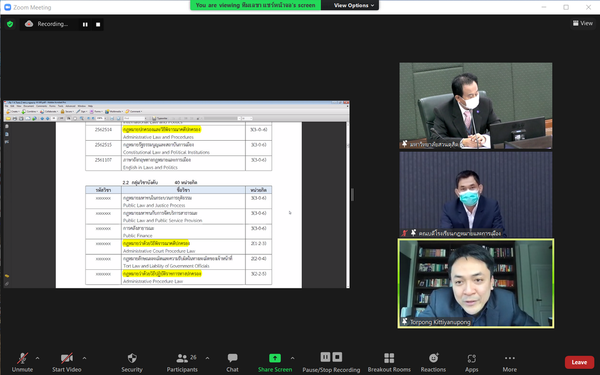This screenshot has width=600, height=375.
Task: Click 'Public Finance' course text
Action: pos(137,236)
